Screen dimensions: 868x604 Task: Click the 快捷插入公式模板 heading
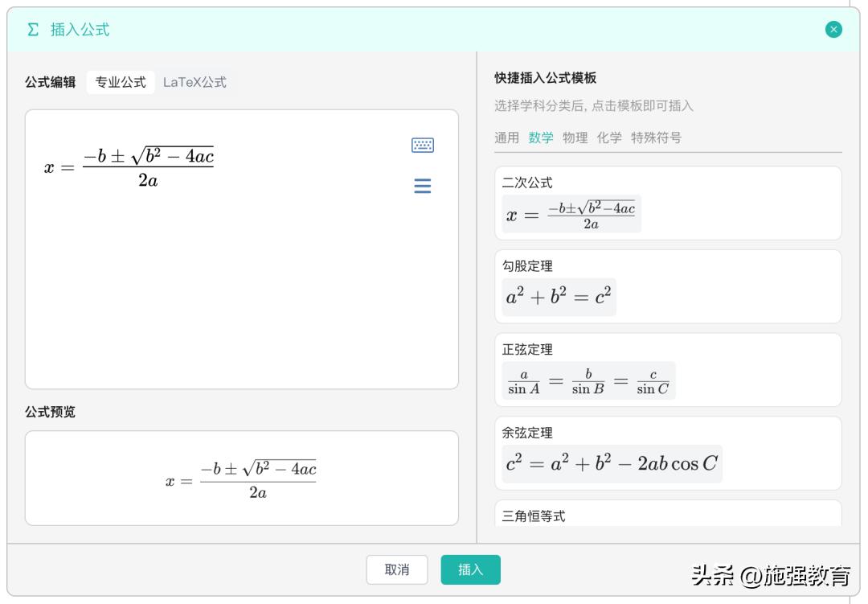point(545,78)
